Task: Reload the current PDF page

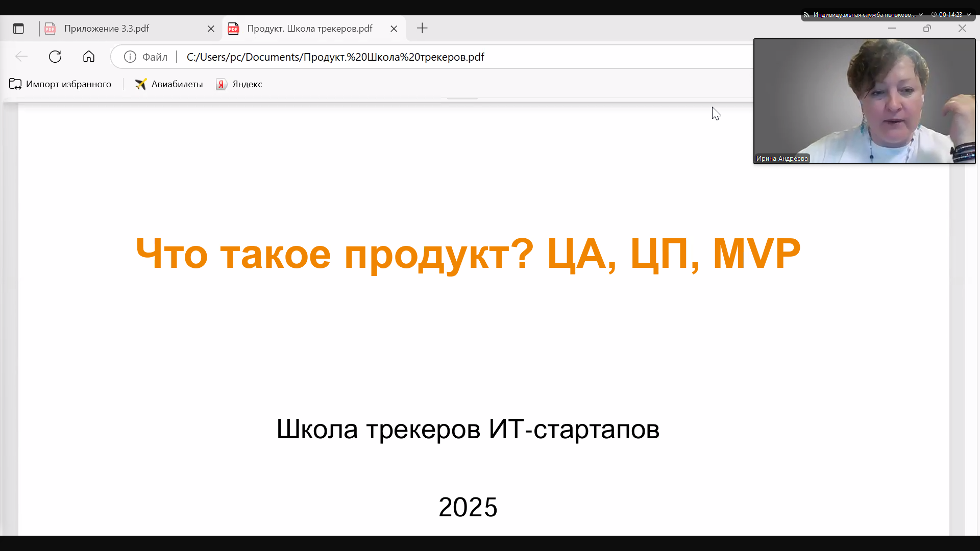Action: (55, 57)
